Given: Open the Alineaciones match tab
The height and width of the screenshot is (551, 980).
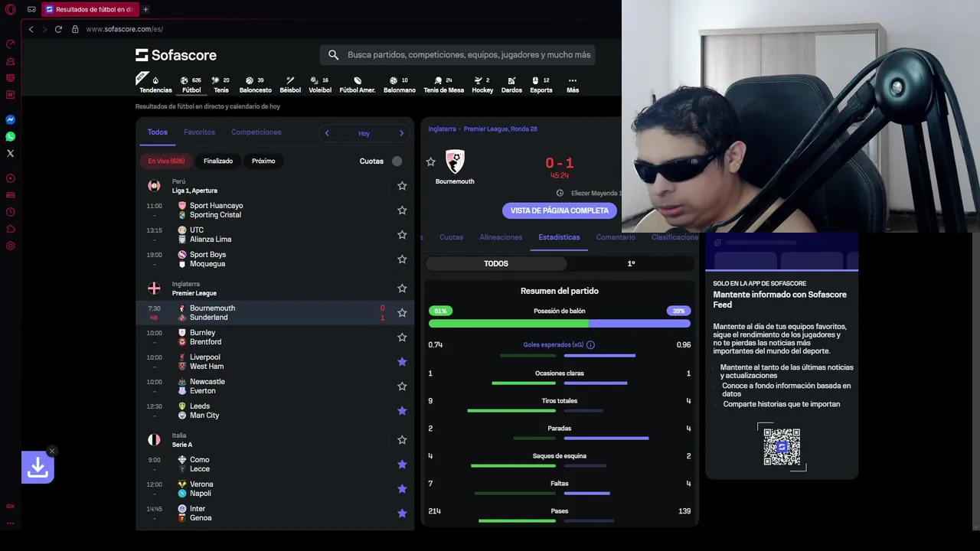Looking at the screenshot, I should pyautogui.click(x=501, y=237).
